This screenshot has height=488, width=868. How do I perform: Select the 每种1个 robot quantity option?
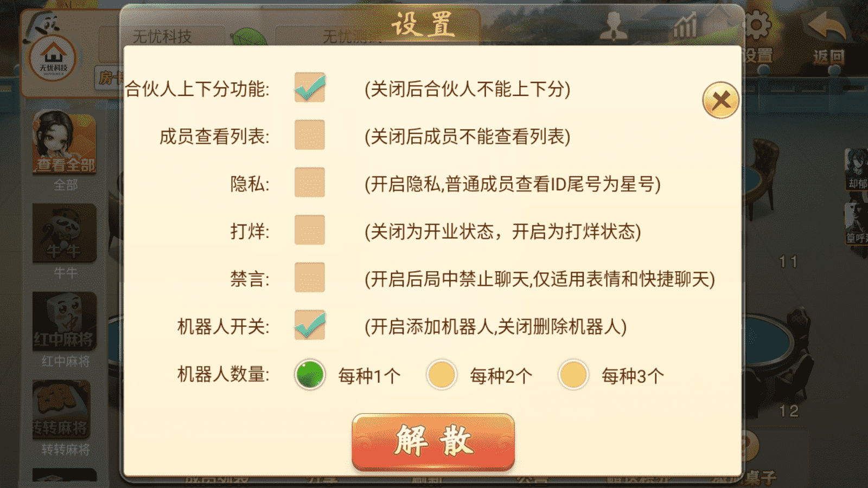[x=310, y=375]
